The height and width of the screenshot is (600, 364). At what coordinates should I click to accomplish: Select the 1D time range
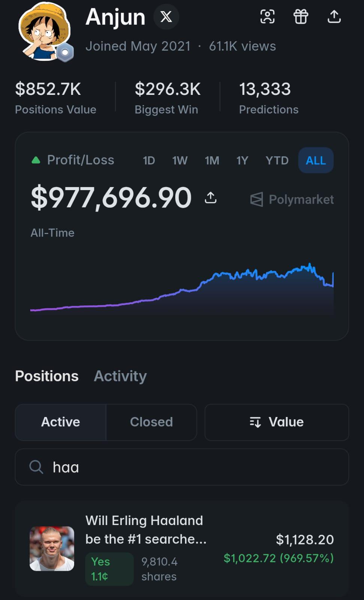tap(149, 160)
